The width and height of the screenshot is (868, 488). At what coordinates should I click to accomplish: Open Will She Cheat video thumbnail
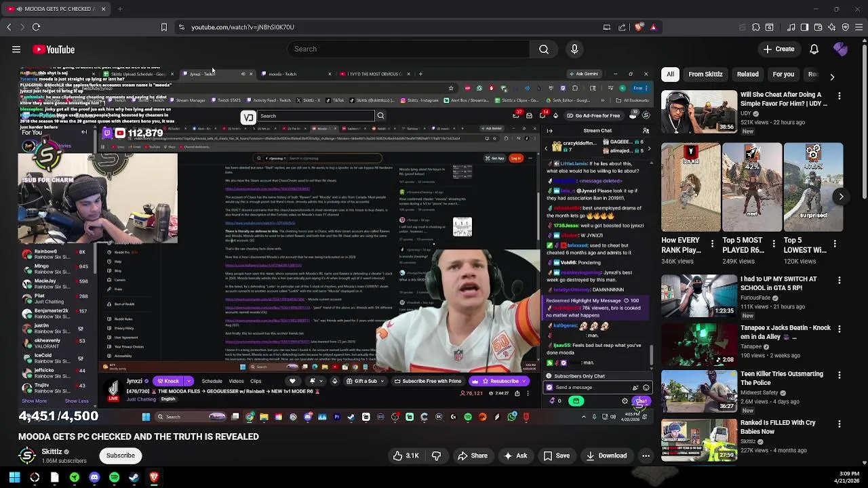[699, 111]
